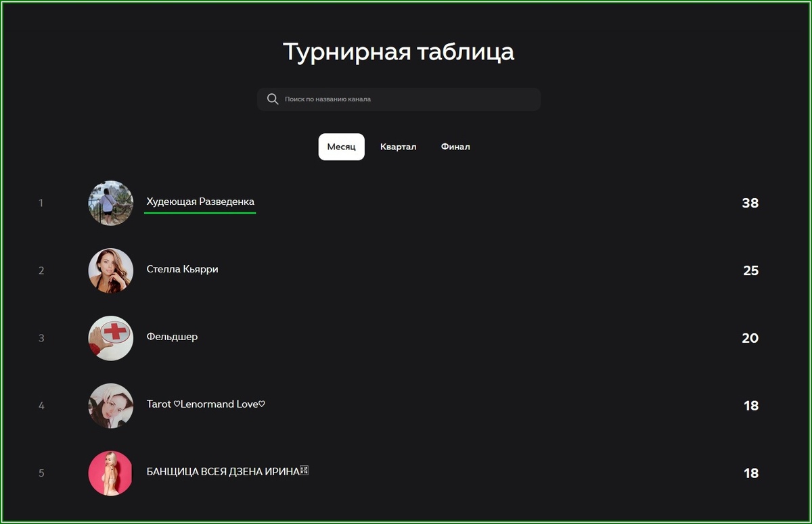Click the rank number 5
This screenshot has height=524, width=812.
tap(41, 473)
